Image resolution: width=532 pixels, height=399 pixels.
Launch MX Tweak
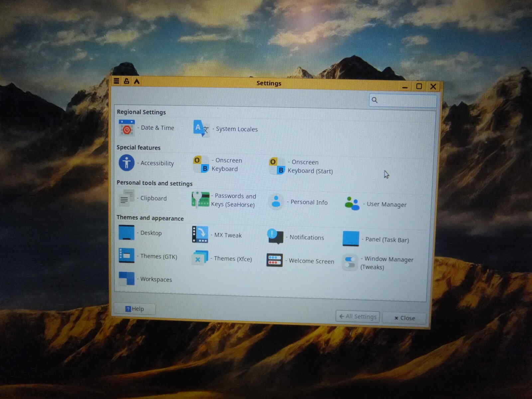click(x=217, y=235)
